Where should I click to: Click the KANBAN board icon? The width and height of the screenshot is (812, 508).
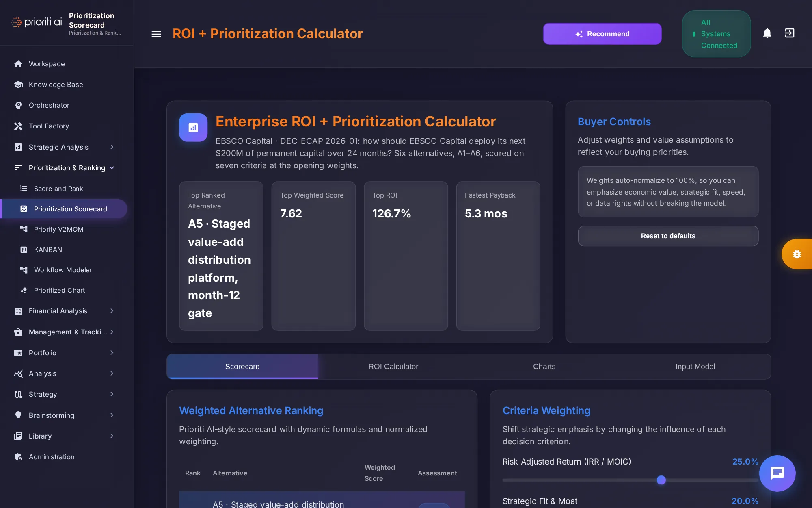24,250
